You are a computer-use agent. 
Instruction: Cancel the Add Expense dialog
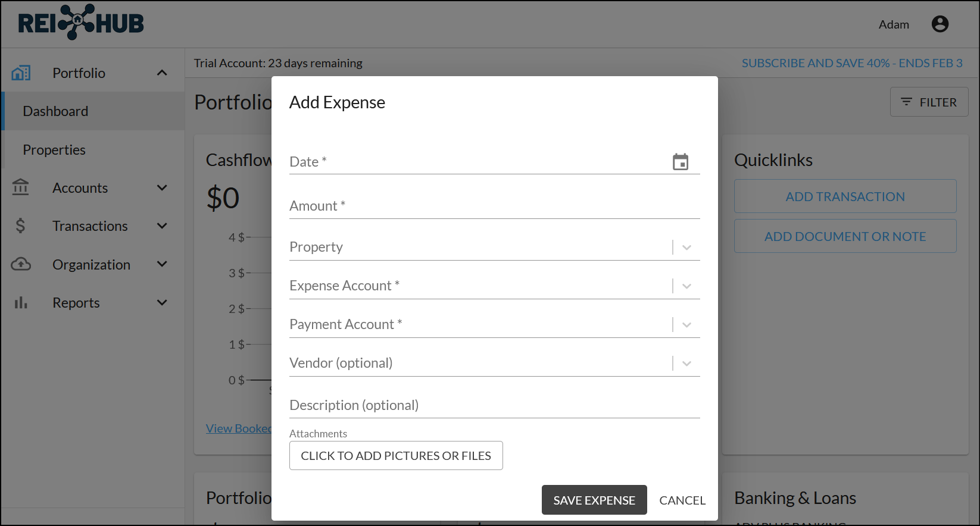coord(682,500)
